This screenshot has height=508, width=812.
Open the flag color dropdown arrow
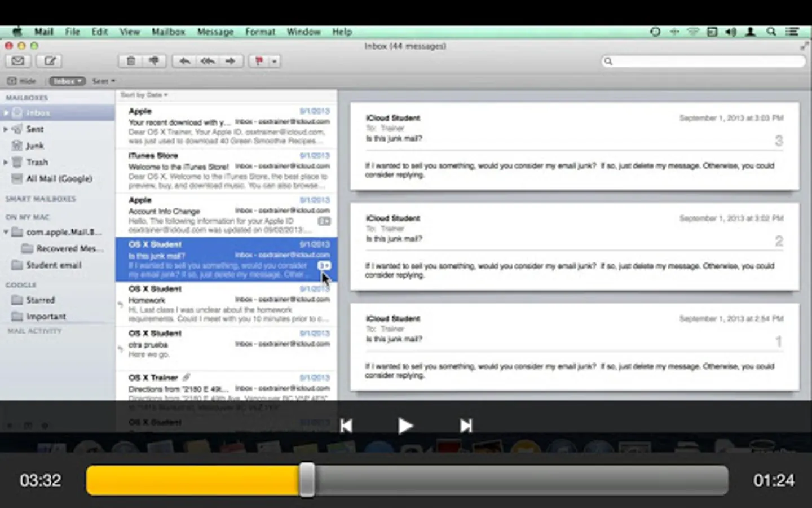274,61
